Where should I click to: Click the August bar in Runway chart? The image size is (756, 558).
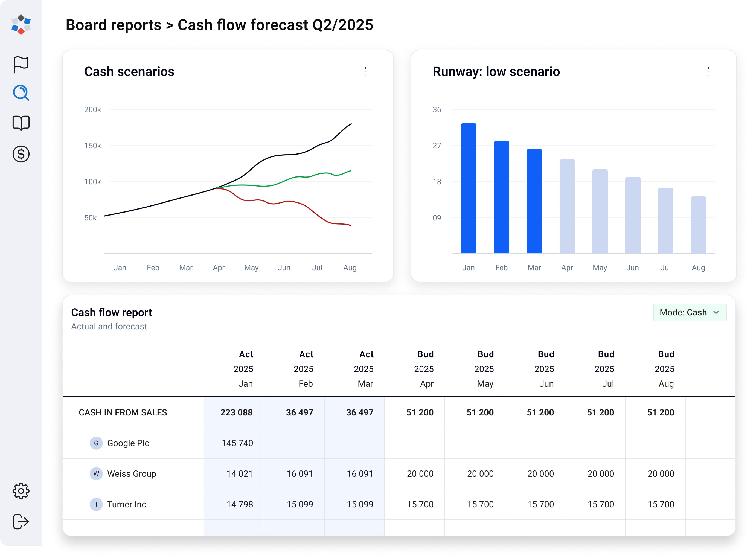click(x=699, y=225)
